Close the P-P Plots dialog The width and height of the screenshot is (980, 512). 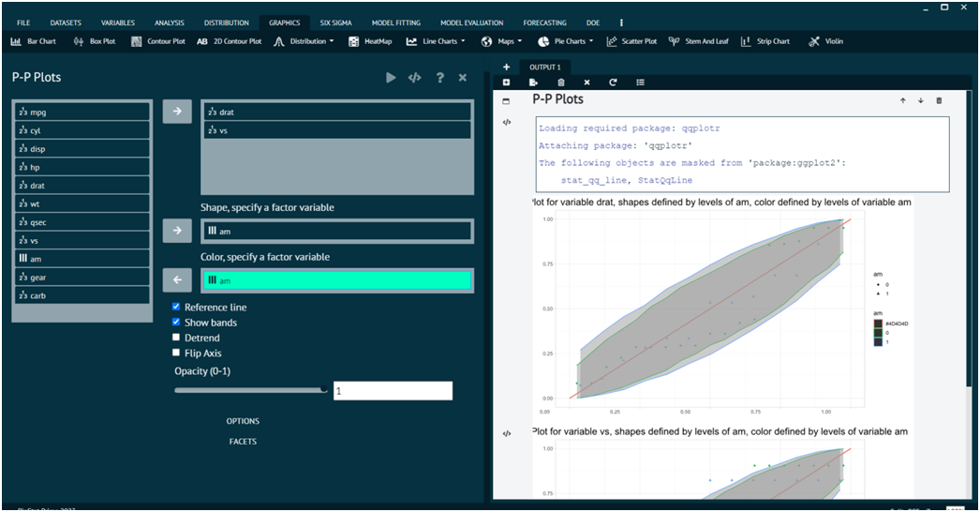tap(463, 78)
